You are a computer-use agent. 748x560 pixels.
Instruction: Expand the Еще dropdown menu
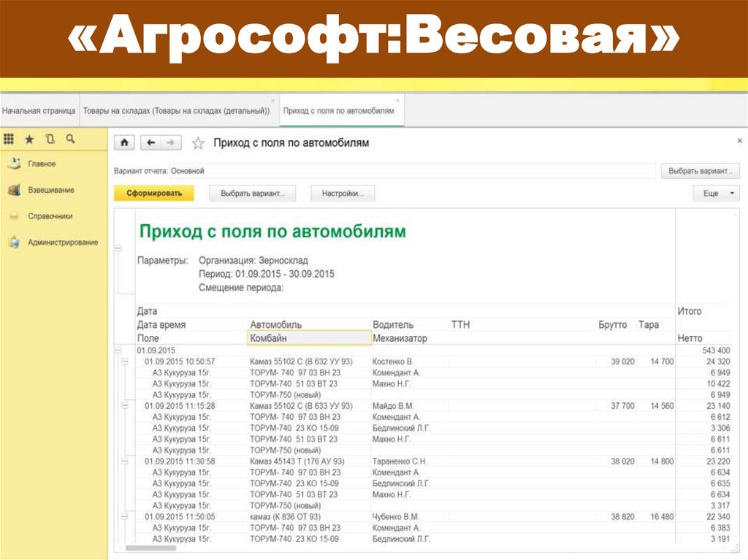[716, 193]
